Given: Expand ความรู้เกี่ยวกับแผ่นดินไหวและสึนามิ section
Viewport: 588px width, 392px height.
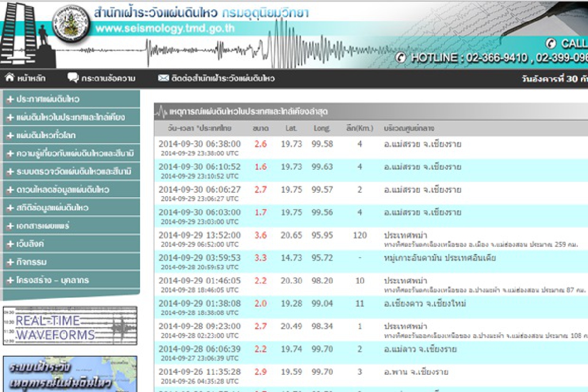Looking at the screenshot, I should point(71,154).
